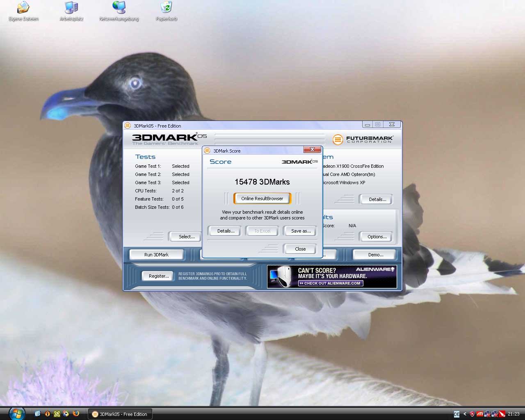525x420 pixels.
Task: Open the Eigene Dateien desktop icon
Action: pos(23,11)
